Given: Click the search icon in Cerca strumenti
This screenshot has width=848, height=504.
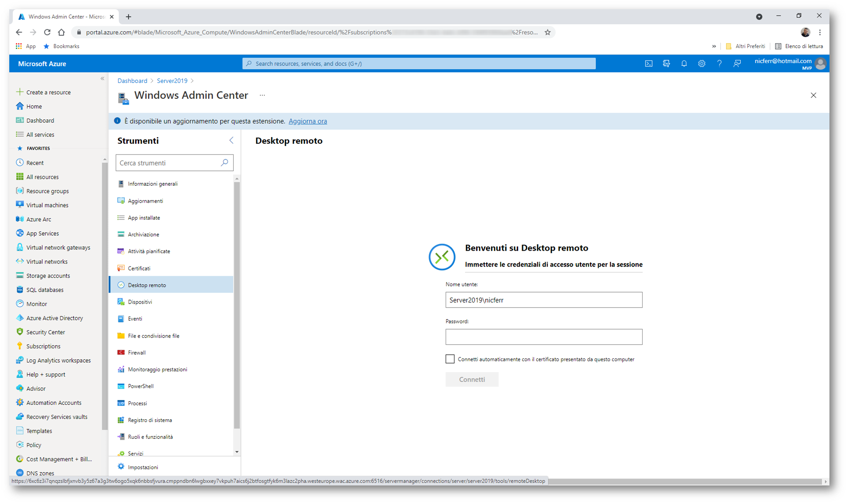Looking at the screenshot, I should point(224,163).
